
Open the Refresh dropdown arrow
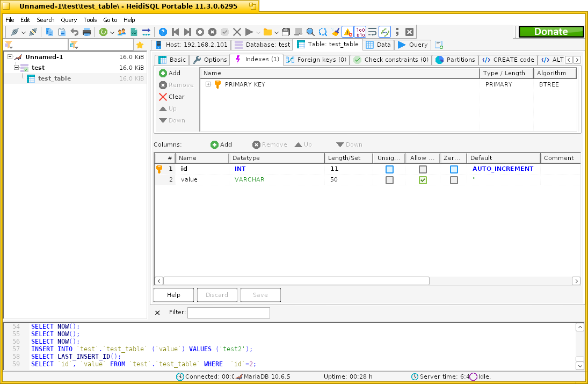(112, 33)
